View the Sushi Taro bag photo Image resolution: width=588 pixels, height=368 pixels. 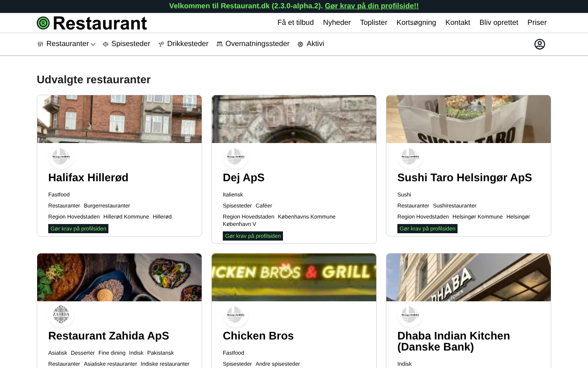tap(469, 119)
